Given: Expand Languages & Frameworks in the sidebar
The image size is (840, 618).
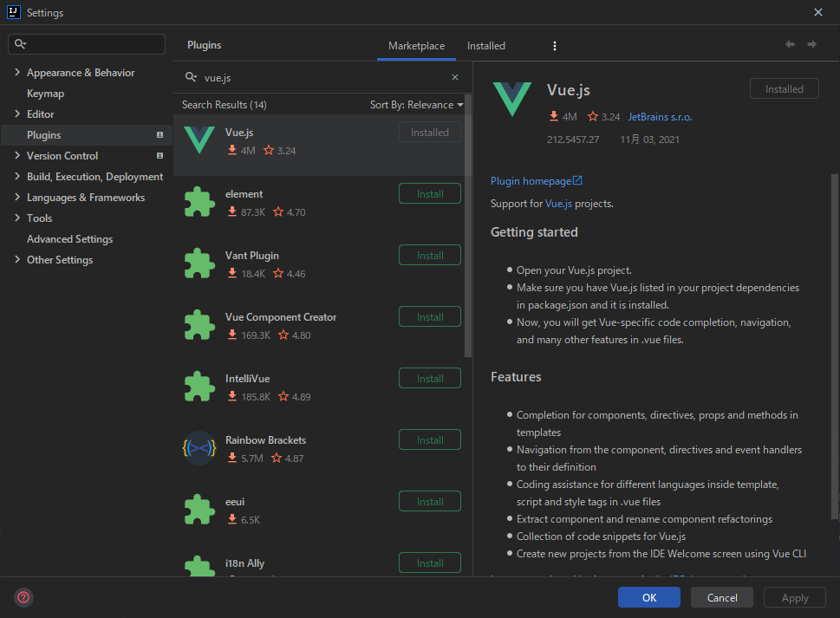Looking at the screenshot, I should coord(16,197).
